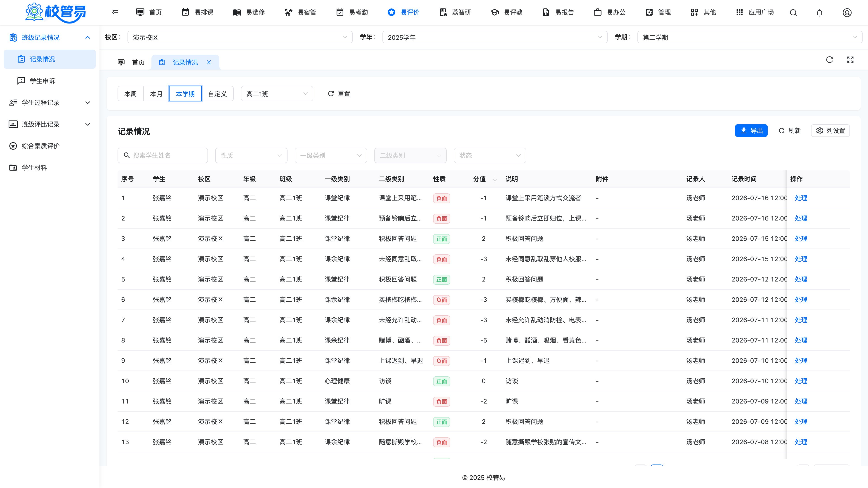Viewport: 868px width, 488px height.
Task: Select the 本学期 time range
Action: (185, 94)
